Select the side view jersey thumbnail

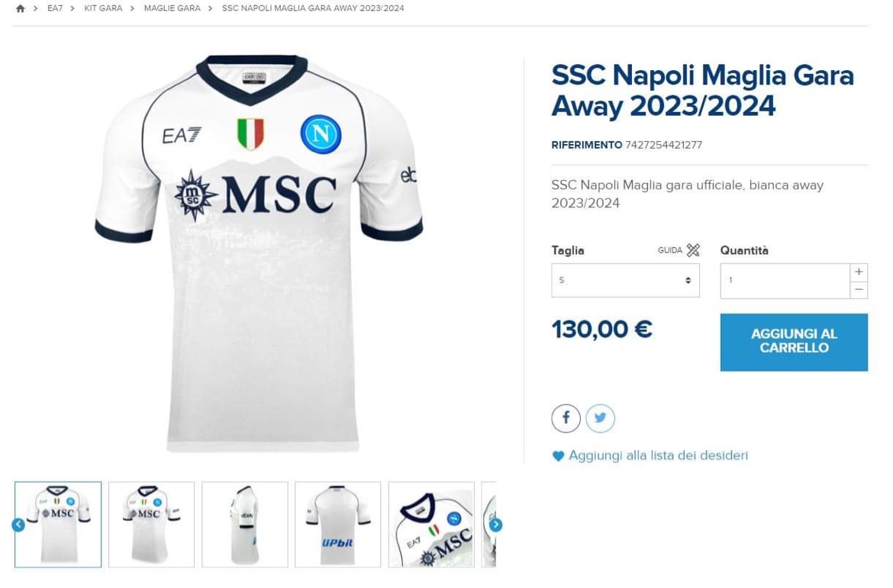pos(245,525)
